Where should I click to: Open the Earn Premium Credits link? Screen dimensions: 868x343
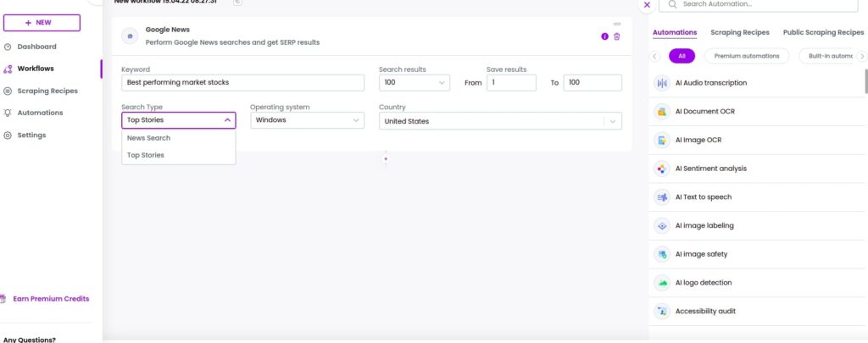point(51,299)
